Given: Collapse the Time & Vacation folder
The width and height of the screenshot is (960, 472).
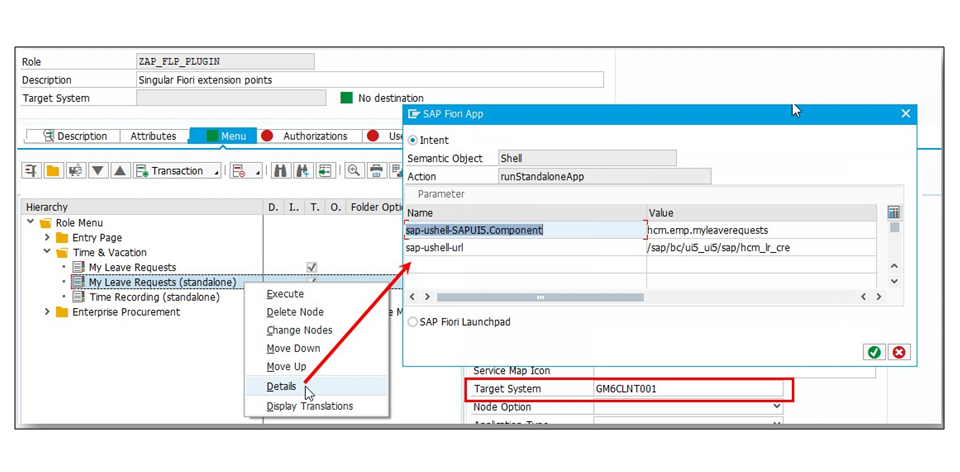Looking at the screenshot, I should pos(47,253).
